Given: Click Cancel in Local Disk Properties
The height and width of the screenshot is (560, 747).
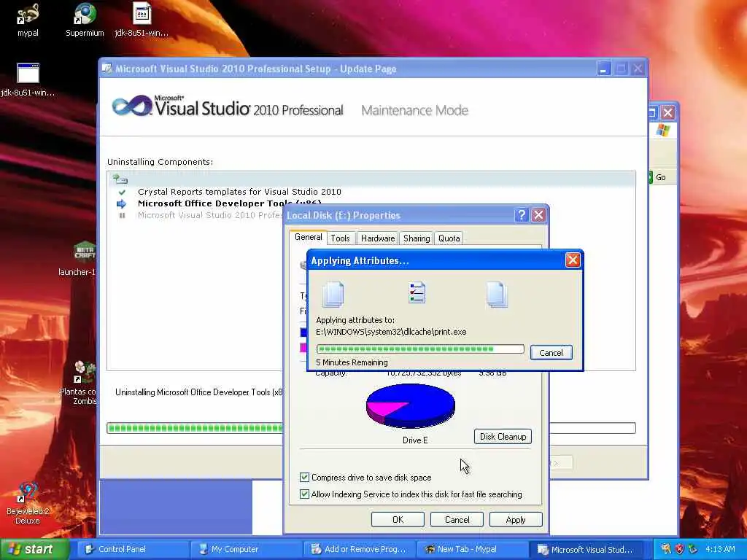Looking at the screenshot, I should pyautogui.click(x=457, y=519).
